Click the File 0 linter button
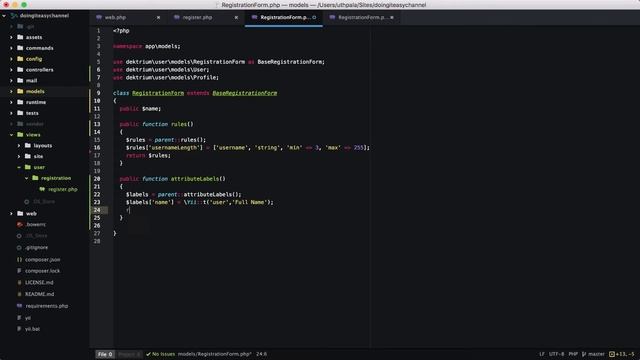 pos(105,354)
